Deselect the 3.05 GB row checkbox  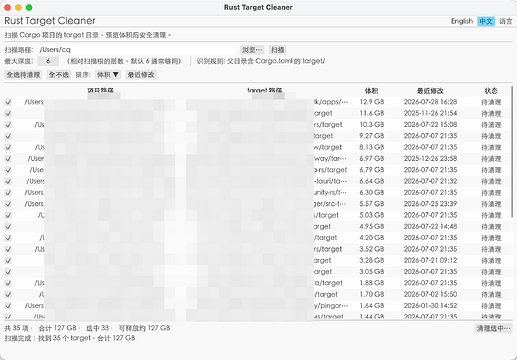(x=8, y=272)
